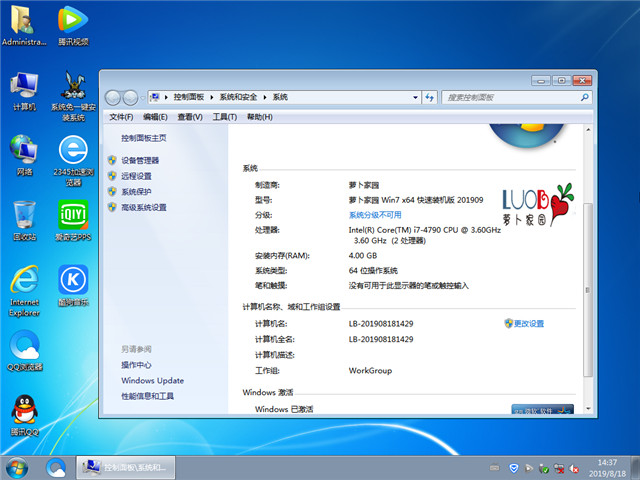Launch 腾讯视频 desktop icon
Viewport: 640px width, 480px height.
pos(73,24)
